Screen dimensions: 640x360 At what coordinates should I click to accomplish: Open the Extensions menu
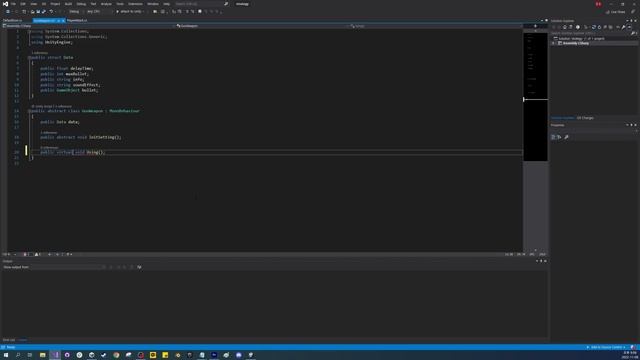pyautogui.click(x=136, y=4)
